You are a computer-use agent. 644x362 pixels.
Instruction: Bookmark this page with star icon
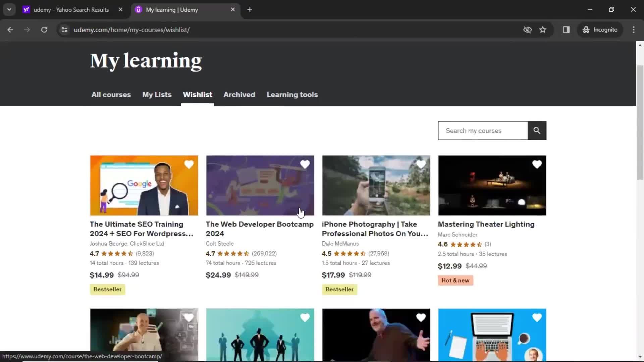pyautogui.click(x=543, y=30)
